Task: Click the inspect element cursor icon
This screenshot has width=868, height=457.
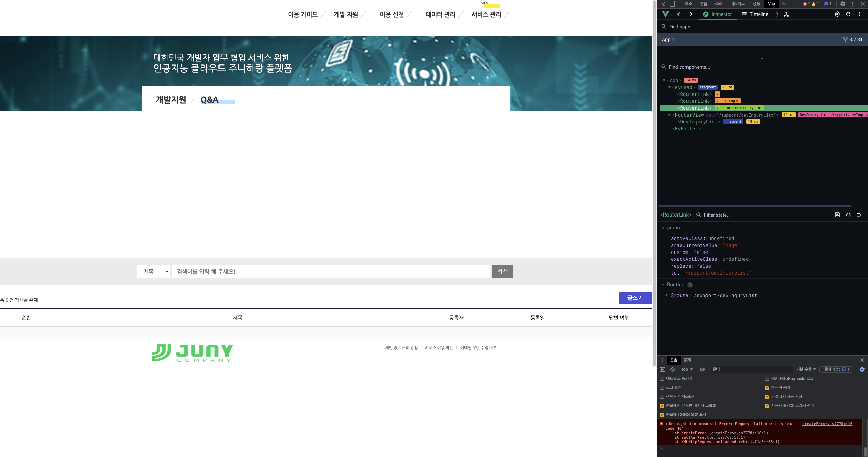Action: click(x=663, y=4)
